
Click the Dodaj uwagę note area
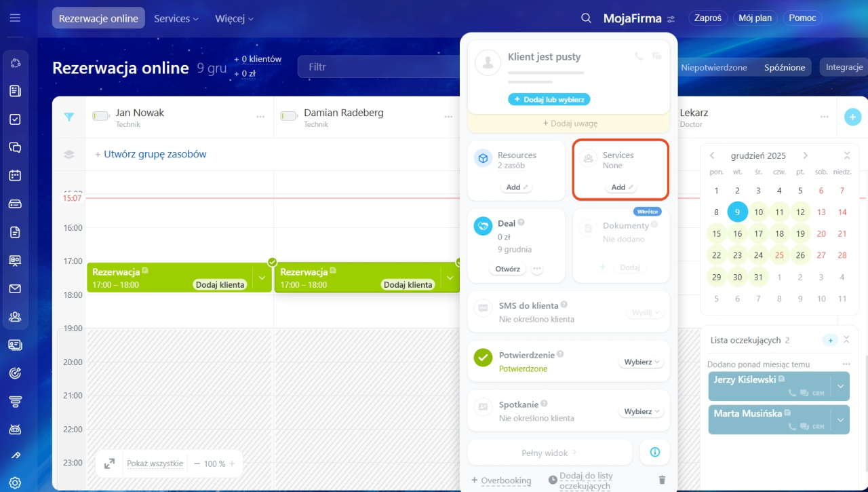click(569, 124)
